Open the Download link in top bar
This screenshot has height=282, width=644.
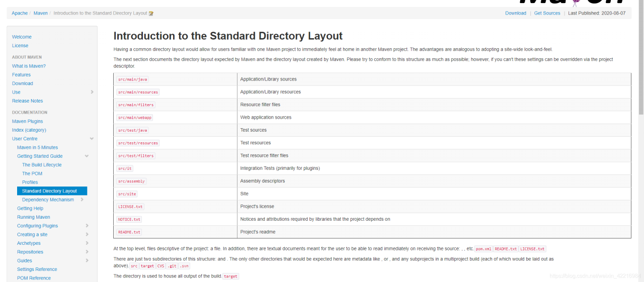pyautogui.click(x=516, y=13)
